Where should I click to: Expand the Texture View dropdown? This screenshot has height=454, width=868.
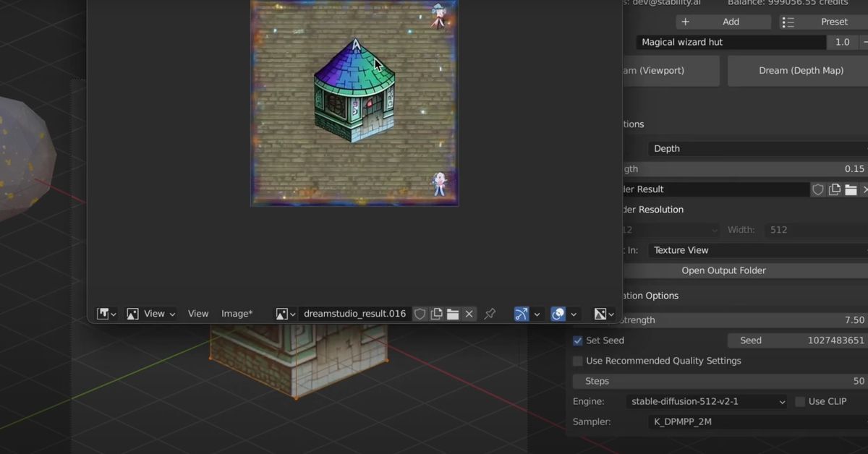756,250
